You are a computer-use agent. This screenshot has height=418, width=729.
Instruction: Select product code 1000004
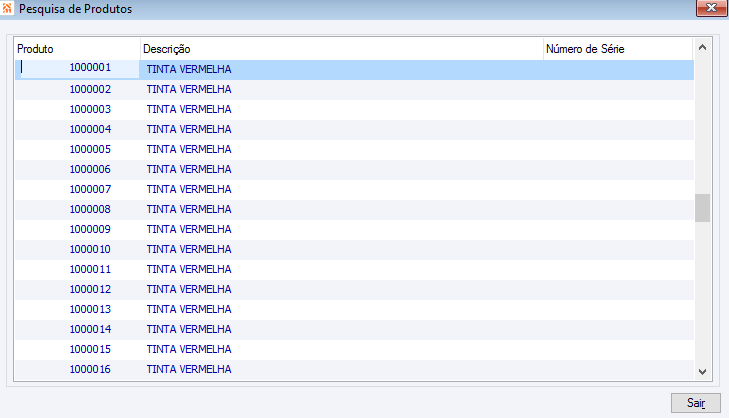tap(90, 129)
